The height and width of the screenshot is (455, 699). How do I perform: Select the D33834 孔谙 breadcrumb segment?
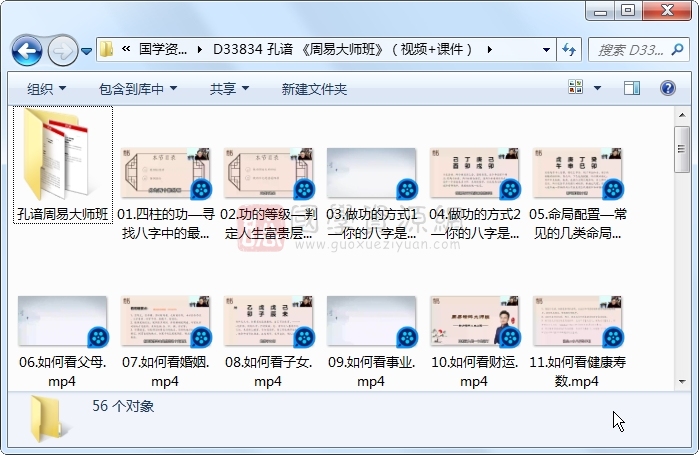click(342, 49)
